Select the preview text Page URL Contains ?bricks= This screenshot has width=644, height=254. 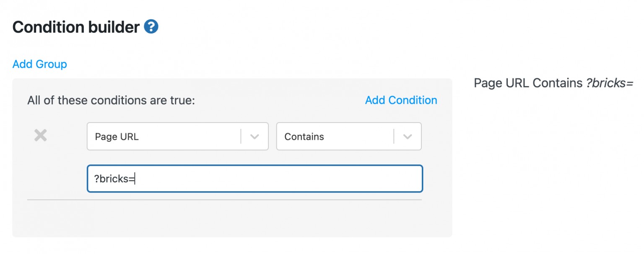553,83
